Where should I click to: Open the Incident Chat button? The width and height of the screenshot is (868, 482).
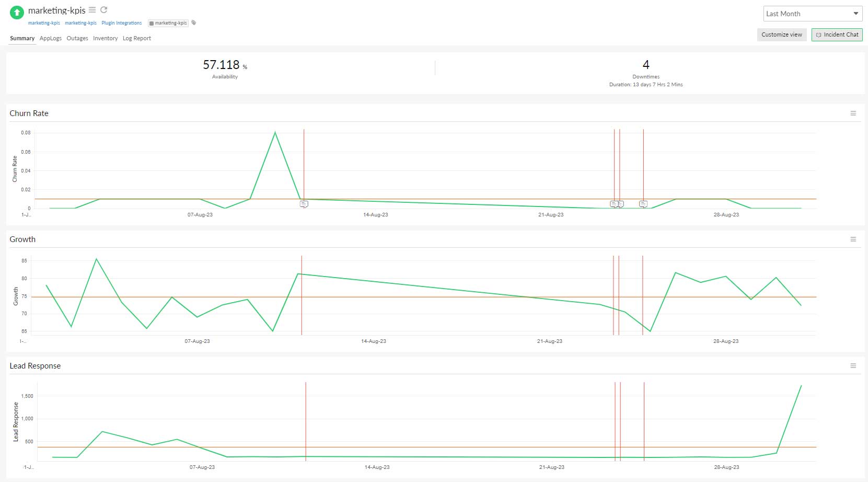837,35
